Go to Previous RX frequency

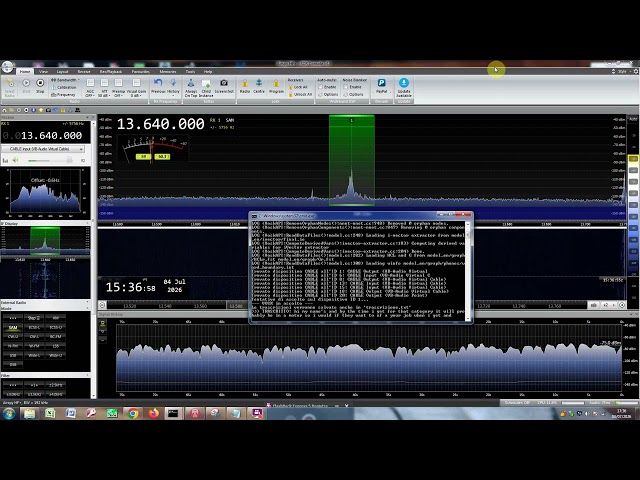click(x=158, y=86)
